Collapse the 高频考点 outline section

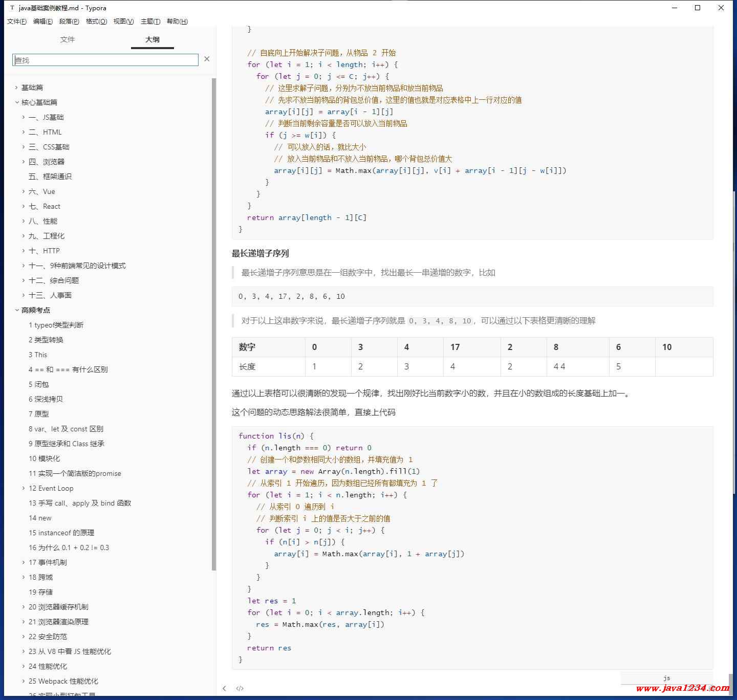[x=17, y=310]
